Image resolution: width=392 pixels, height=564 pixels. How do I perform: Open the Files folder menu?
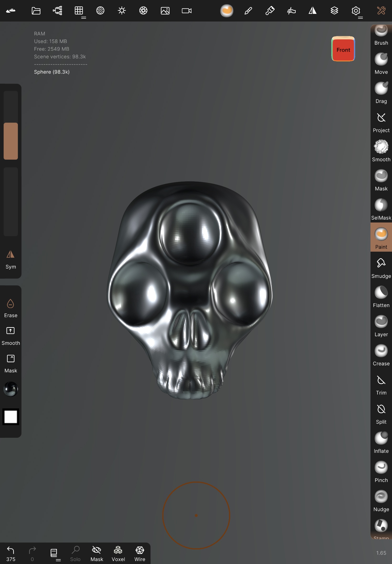36,11
